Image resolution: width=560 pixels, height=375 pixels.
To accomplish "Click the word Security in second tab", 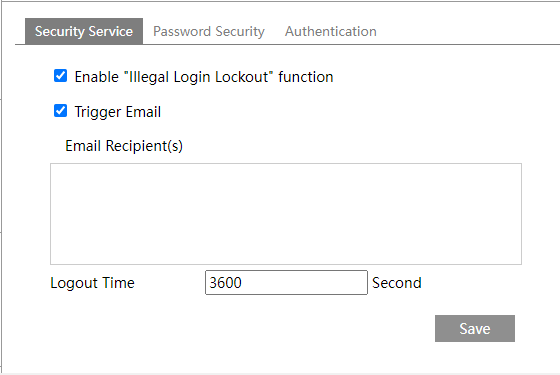I will coord(240,31).
